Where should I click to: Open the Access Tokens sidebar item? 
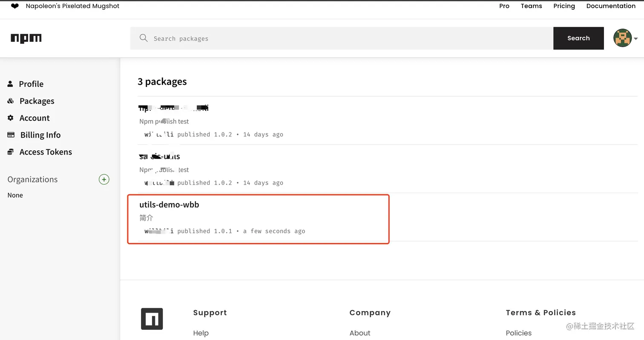click(46, 152)
